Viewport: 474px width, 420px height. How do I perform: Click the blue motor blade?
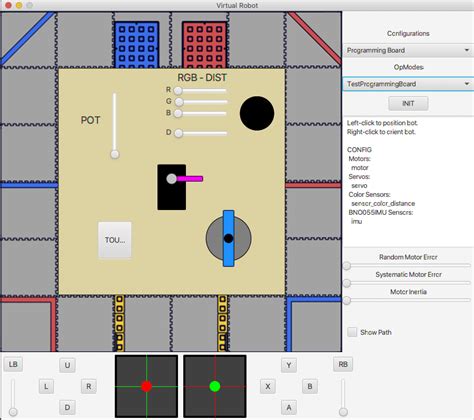(x=229, y=238)
